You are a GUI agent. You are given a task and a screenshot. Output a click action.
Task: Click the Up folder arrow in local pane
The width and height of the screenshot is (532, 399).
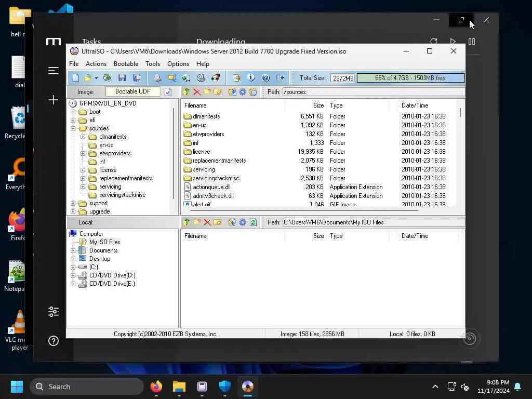point(187,222)
